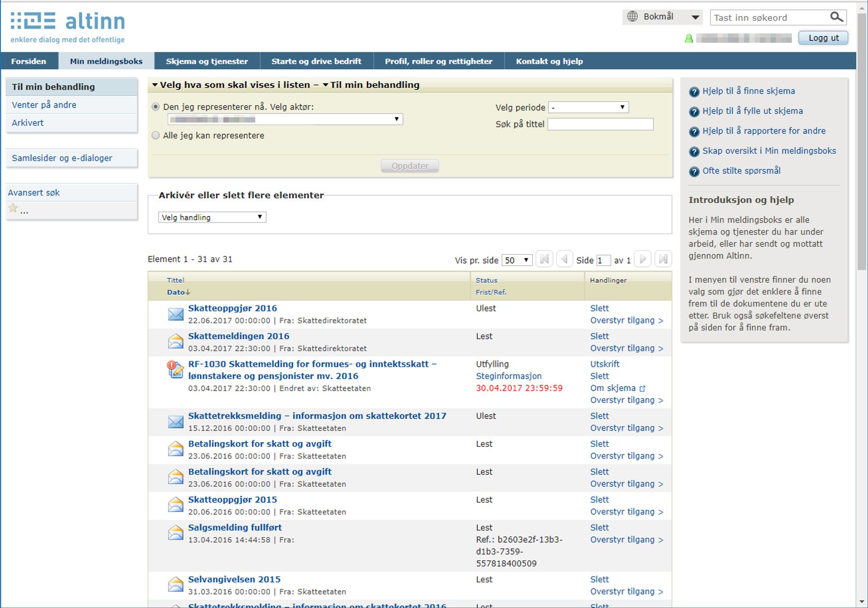Open the Skatteoppgjør 2016 message
Viewport: 868px width, 608px height.
pyautogui.click(x=232, y=308)
